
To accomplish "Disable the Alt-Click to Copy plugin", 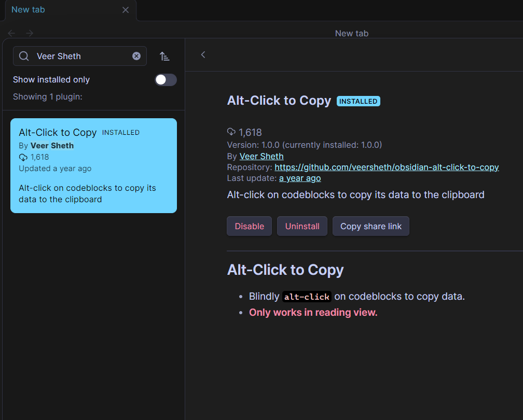I will click(x=249, y=226).
